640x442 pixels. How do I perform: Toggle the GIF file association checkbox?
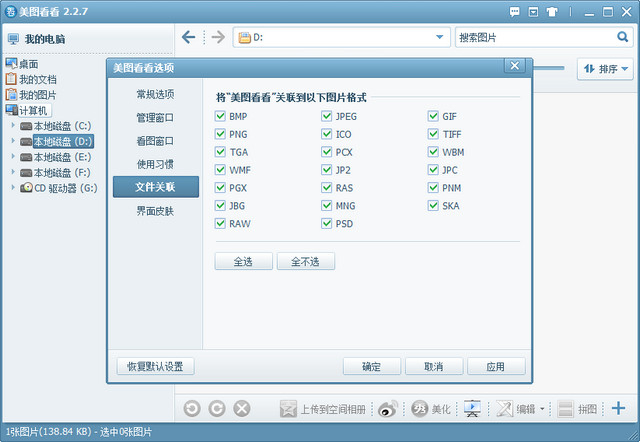(433, 116)
